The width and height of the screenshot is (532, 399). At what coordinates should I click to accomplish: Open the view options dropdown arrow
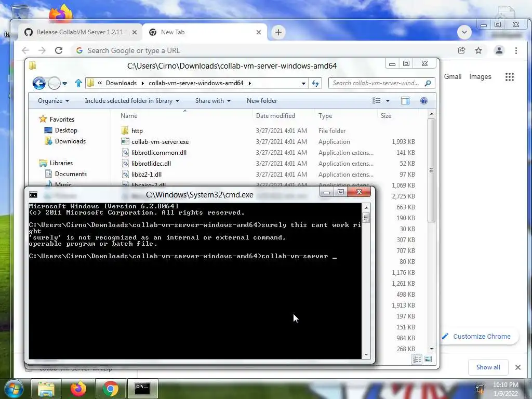point(388,101)
